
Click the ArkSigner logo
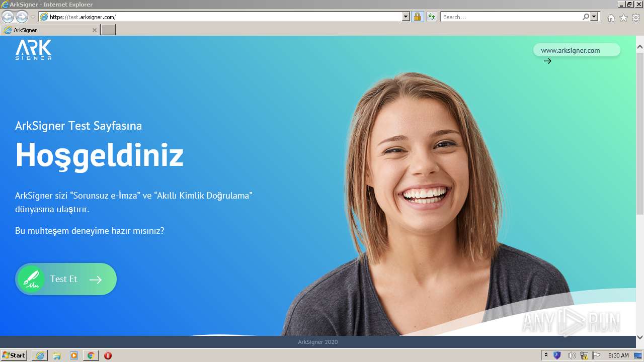(33, 50)
